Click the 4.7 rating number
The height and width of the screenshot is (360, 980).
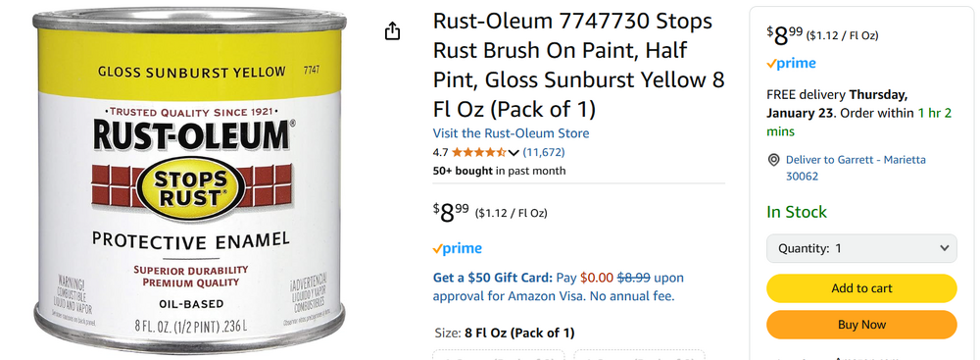440,152
